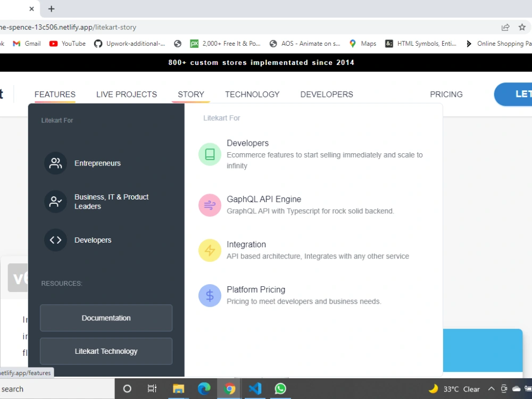Viewport: 532px width, 399px height.
Task: Click the browser address bar URL
Action: [x=68, y=27]
